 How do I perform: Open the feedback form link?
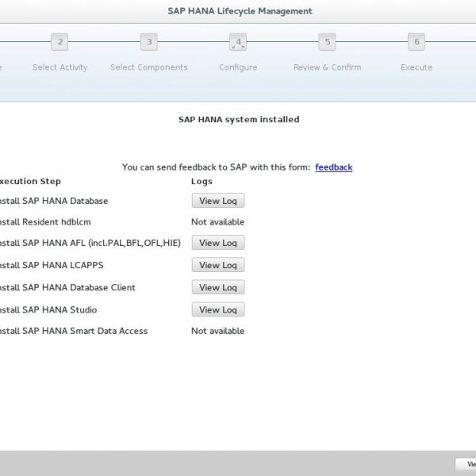(x=333, y=167)
